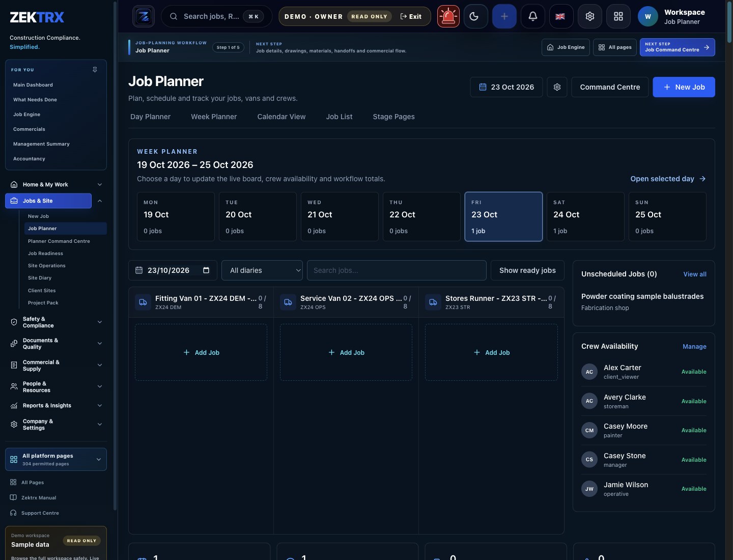The image size is (733, 560).
Task: Click the Service Van 02 van icon
Action: (x=288, y=302)
